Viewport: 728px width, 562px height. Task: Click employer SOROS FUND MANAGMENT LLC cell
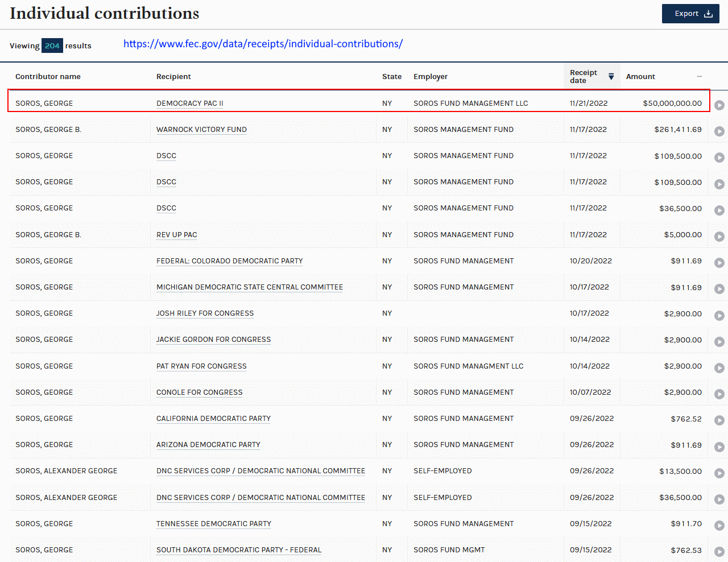(469, 366)
